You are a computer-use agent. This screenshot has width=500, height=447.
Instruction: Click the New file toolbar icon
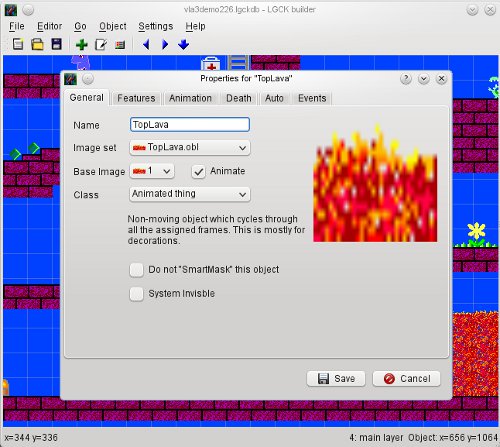18,44
